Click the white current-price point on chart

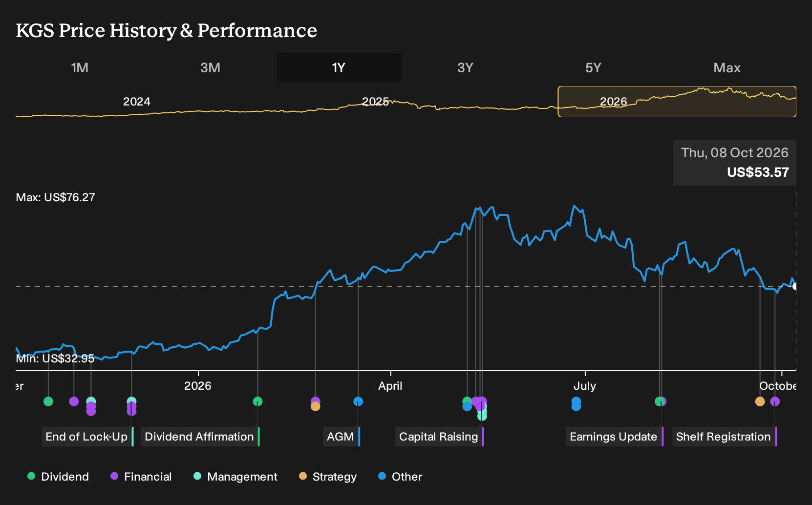pos(795,286)
